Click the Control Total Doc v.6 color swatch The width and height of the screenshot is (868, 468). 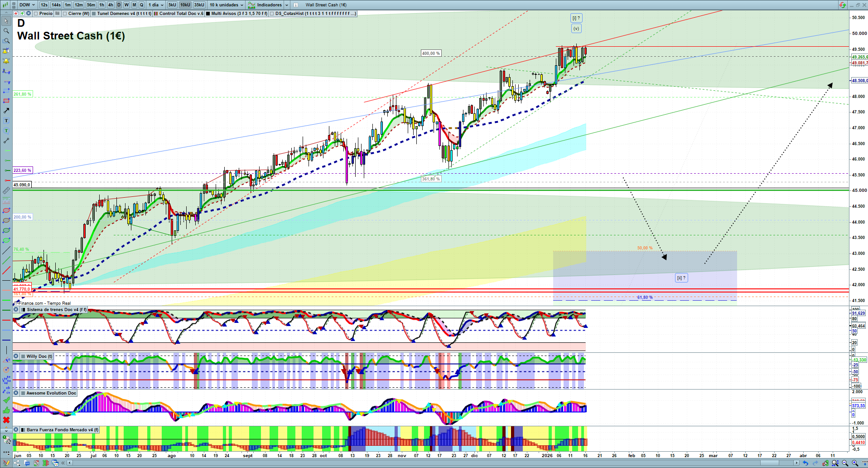click(x=156, y=14)
